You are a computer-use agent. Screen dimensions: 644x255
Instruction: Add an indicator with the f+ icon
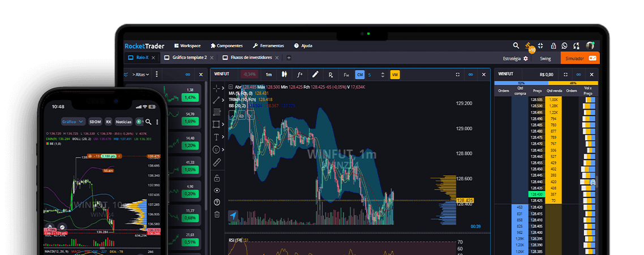click(x=300, y=75)
